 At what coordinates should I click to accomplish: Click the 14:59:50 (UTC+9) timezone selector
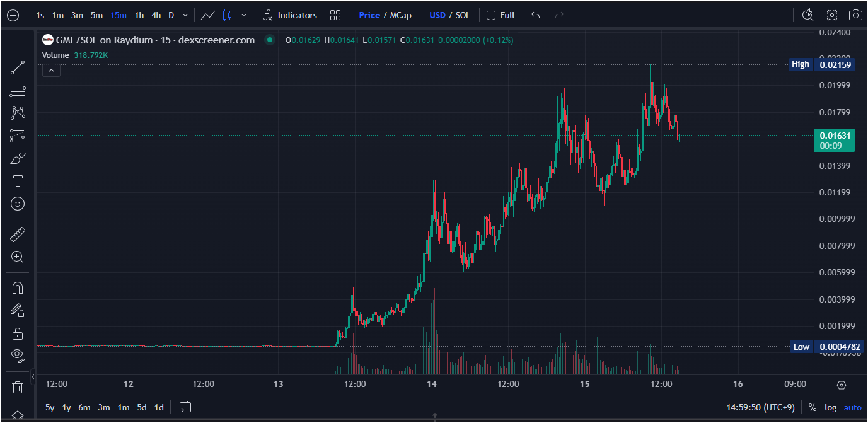click(761, 408)
